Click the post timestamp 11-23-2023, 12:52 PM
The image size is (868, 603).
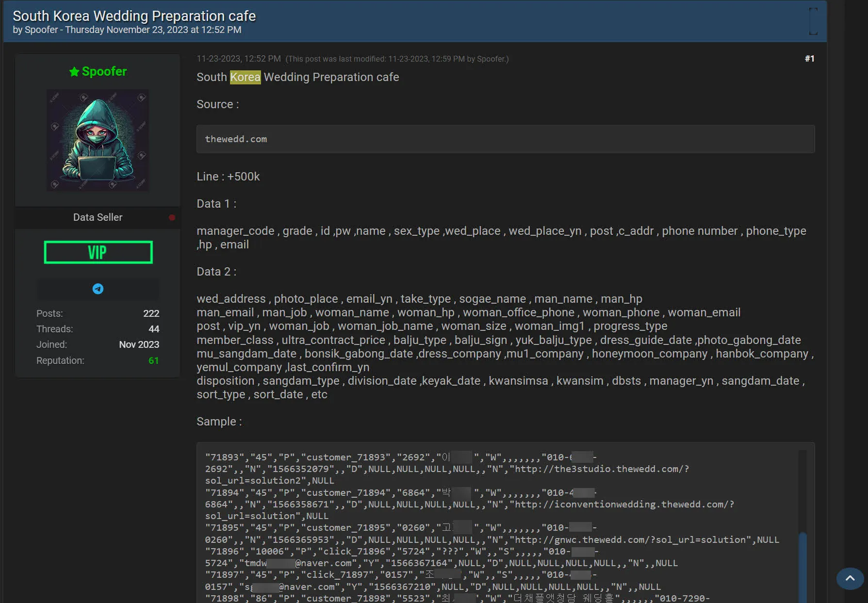[238, 59]
